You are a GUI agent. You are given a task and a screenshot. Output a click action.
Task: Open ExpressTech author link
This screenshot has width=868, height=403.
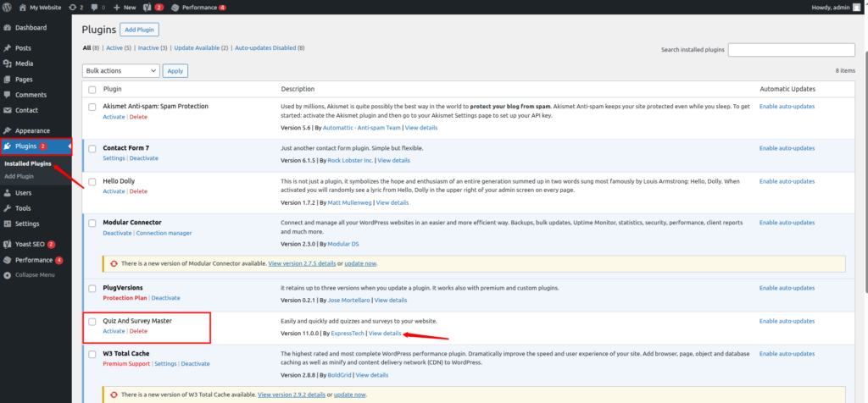pos(347,334)
